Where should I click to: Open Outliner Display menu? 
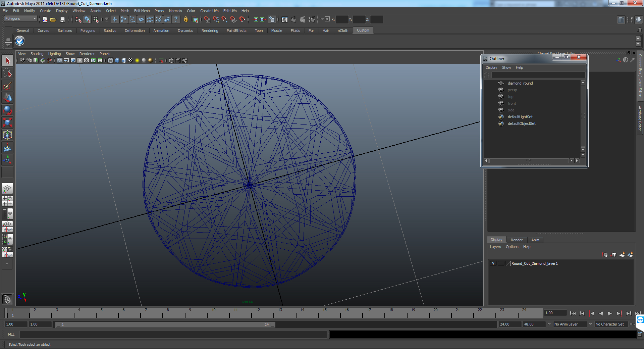(x=491, y=67)
